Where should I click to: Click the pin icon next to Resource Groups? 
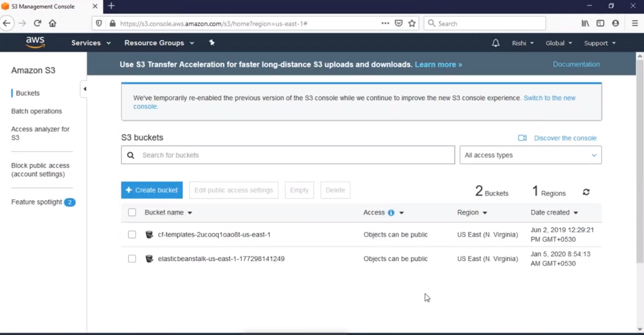click(212, 43)
